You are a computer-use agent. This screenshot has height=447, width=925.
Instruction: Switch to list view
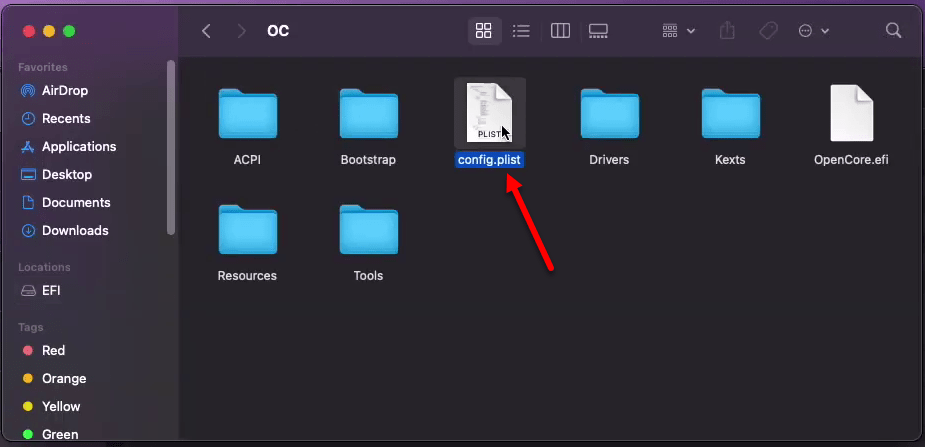click(521, 31)
